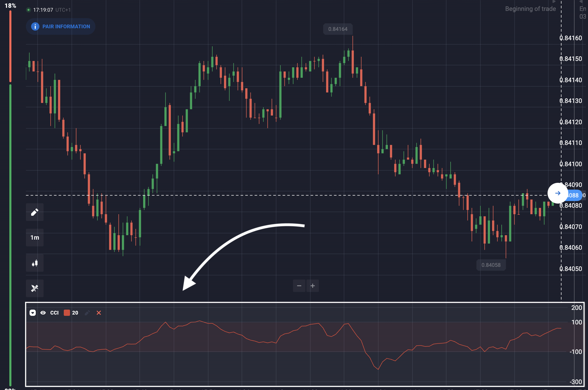Image resolution: width=588 pixels, height=390 pixels.
Task: Click the 0.84058 low price label
Action: 491,265
